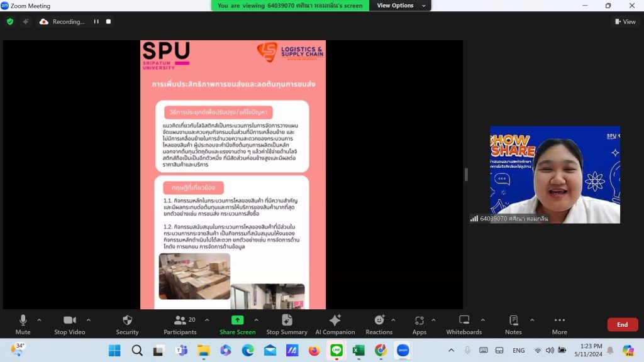Stop Video camera button
This screenshot has height=362, width=644.
(x=69, y=324)
